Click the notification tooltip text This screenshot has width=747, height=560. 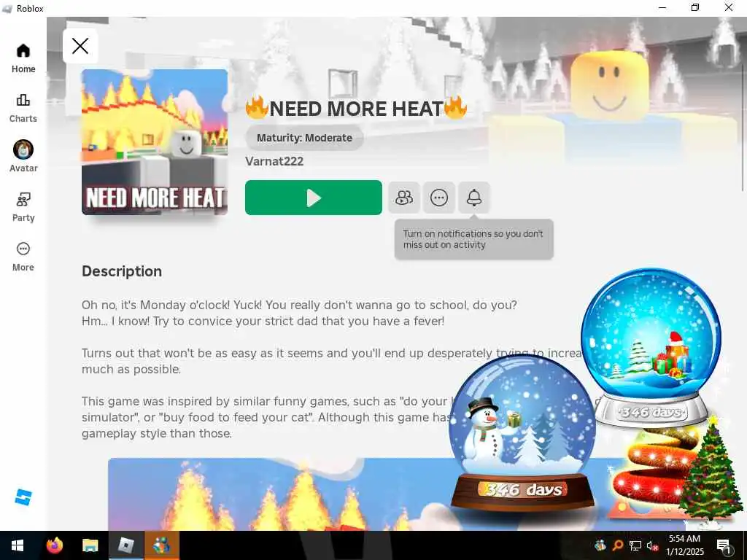[x=473, y=239]
